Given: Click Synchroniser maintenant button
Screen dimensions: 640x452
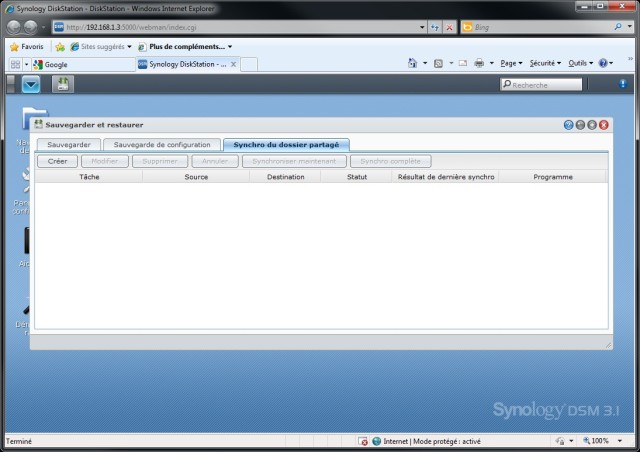Looking at the screenshot, I should click(x=294, y=161).
